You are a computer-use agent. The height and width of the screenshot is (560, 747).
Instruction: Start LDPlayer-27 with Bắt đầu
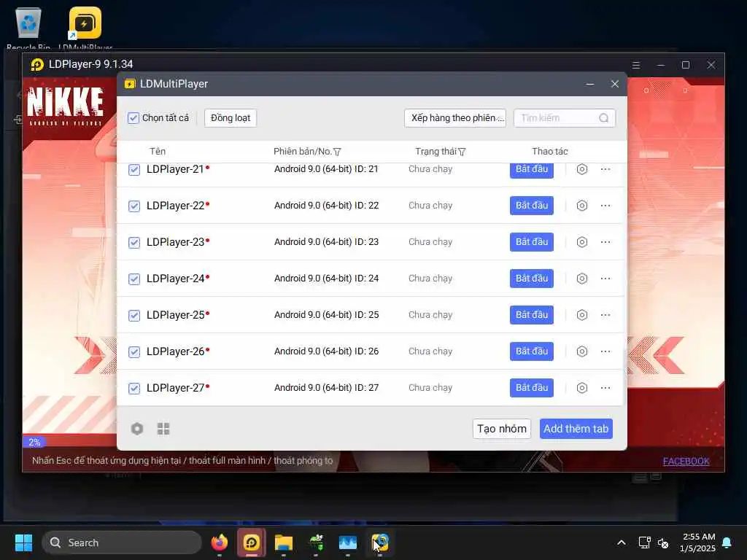(532, 388)
